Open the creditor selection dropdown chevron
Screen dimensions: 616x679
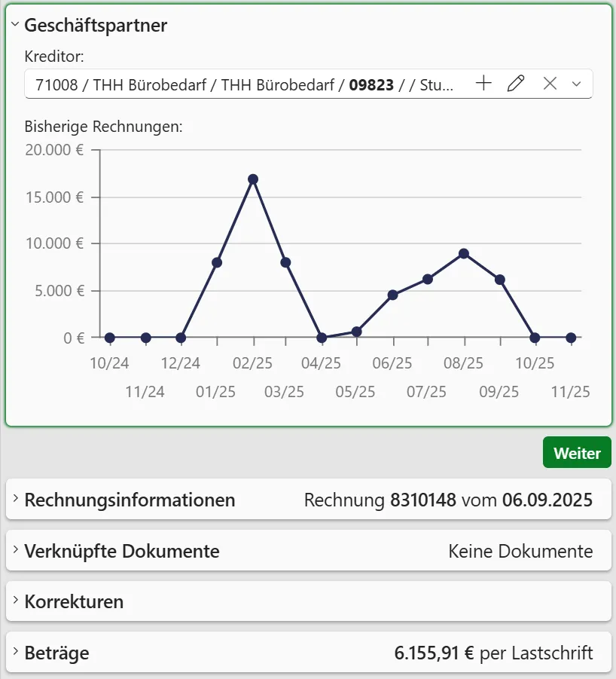[577, 84]
